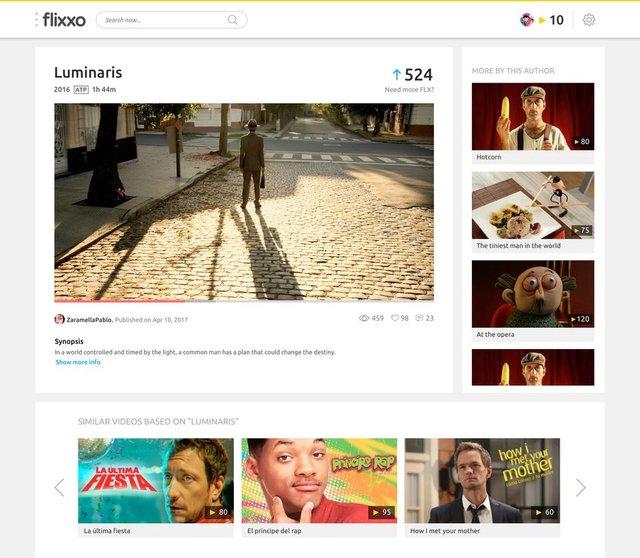The height and width of the screenshot is (558, 640).
Task: Click the ATP rating badge
Action: 81,89
